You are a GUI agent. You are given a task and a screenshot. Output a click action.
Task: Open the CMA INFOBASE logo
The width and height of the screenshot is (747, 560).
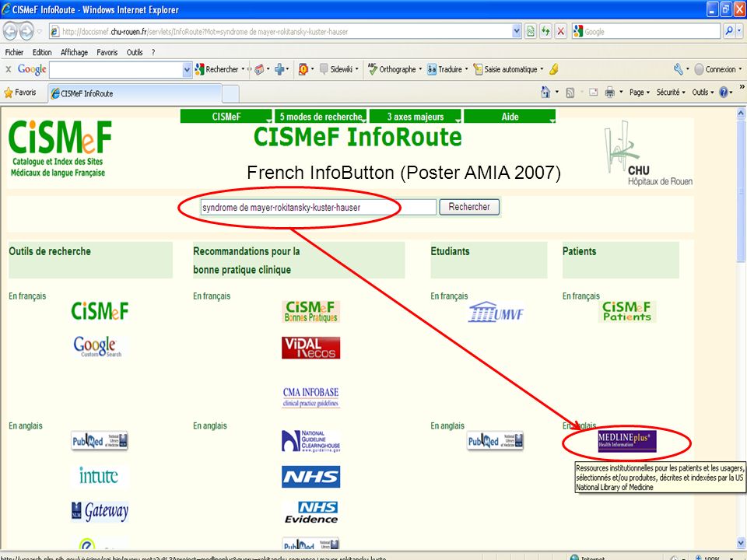click(x=310, y=397)
